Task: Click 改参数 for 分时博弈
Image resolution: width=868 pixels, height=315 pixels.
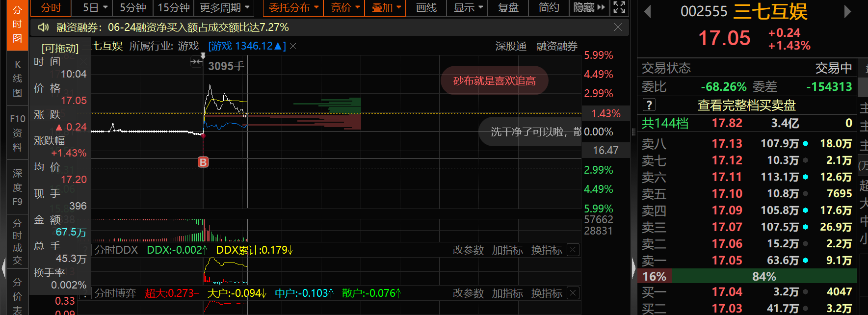Action: (468, 293)
